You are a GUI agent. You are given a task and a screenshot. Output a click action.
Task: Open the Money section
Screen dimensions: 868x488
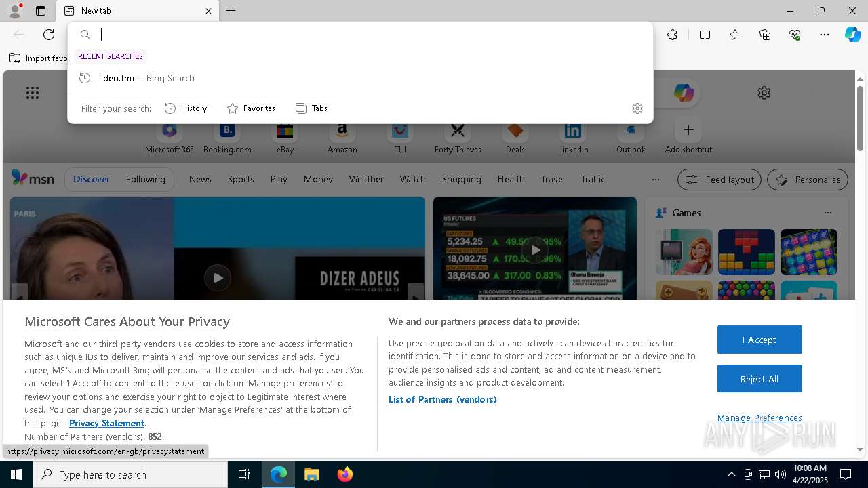click(x=318, y=179)
